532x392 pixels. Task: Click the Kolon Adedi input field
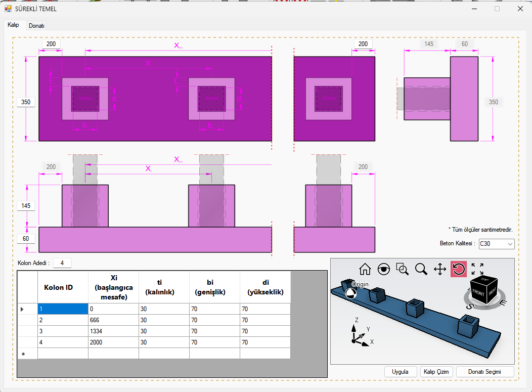pos(62,263)
